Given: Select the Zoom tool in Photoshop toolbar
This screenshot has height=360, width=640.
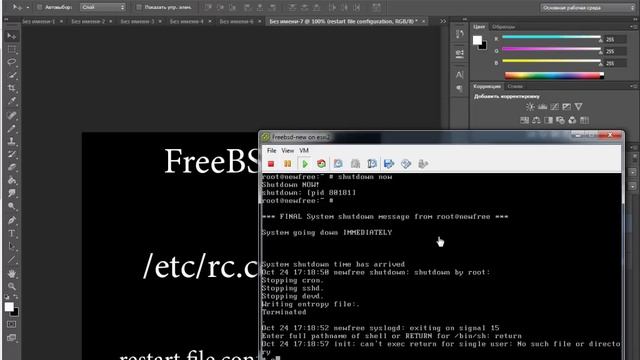Looking at the screenshot, I should pos(11,287).
